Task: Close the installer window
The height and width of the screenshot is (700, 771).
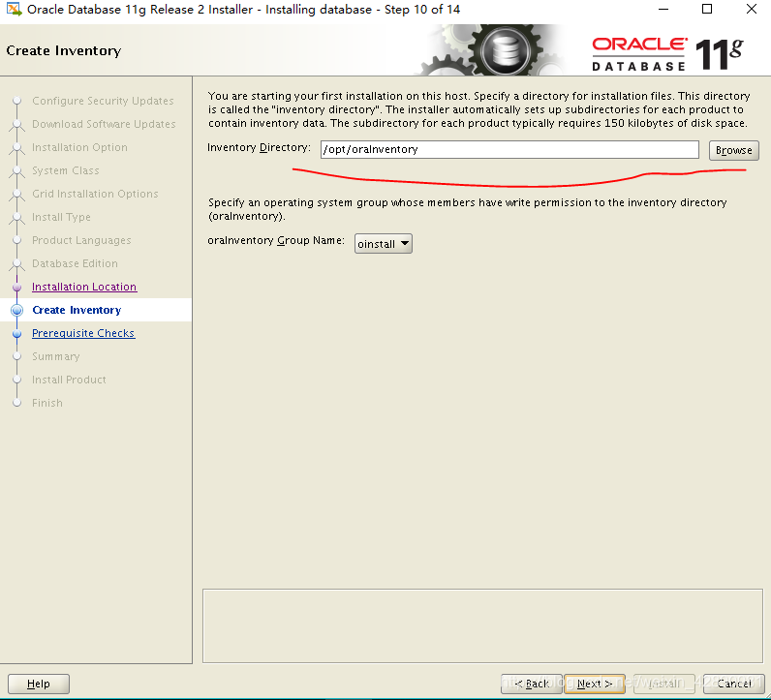Action: (x=752, y=10)
